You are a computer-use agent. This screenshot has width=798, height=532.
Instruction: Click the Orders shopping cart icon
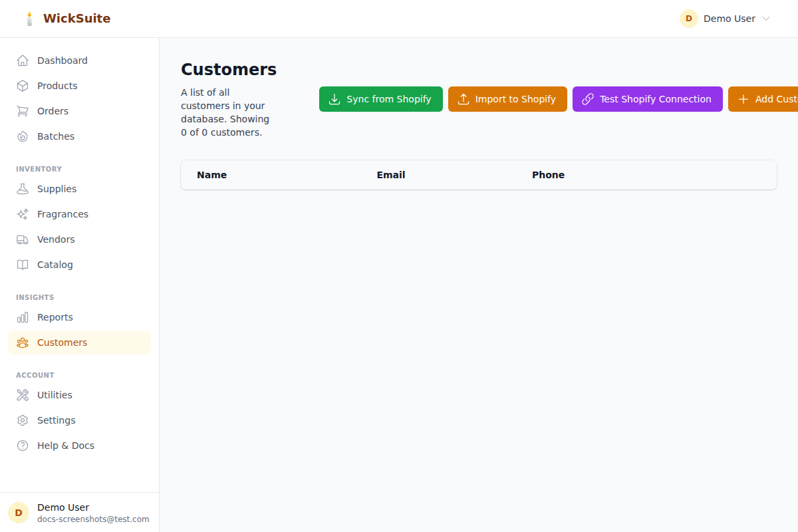22,110
